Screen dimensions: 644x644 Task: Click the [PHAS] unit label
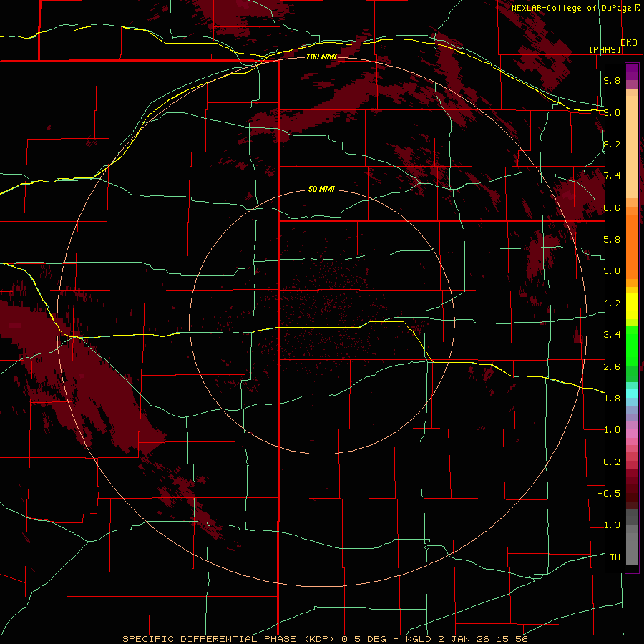click(x=605, y=49)
